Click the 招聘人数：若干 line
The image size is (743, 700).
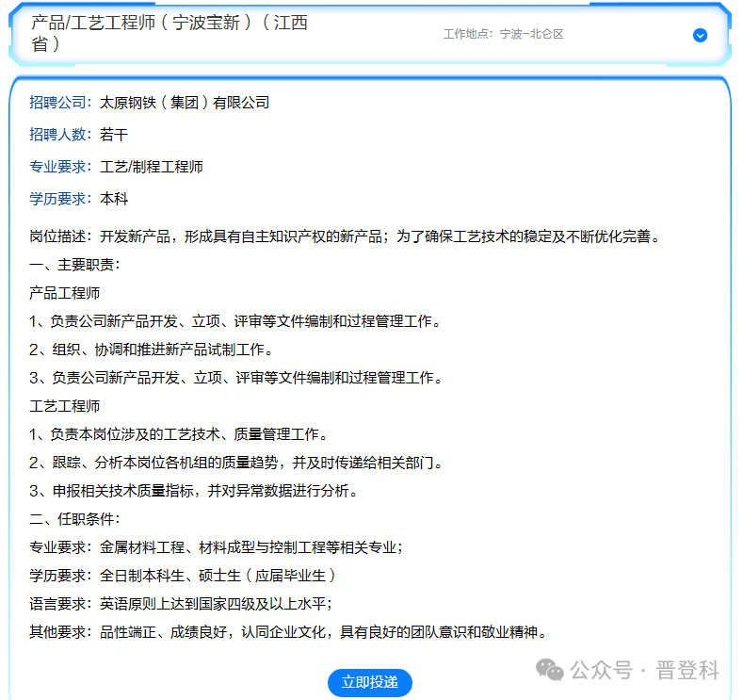click(79, 135)
